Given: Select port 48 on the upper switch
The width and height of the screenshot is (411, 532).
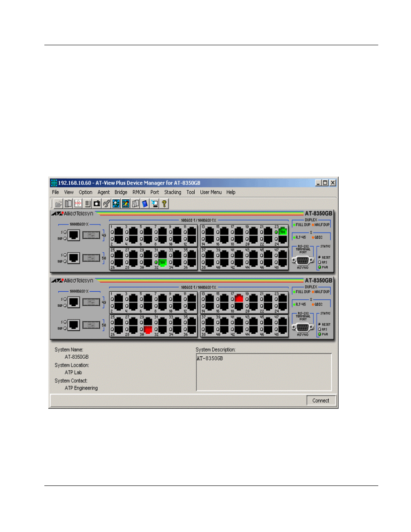Looking at the screenshot, I should click(283, 262).
